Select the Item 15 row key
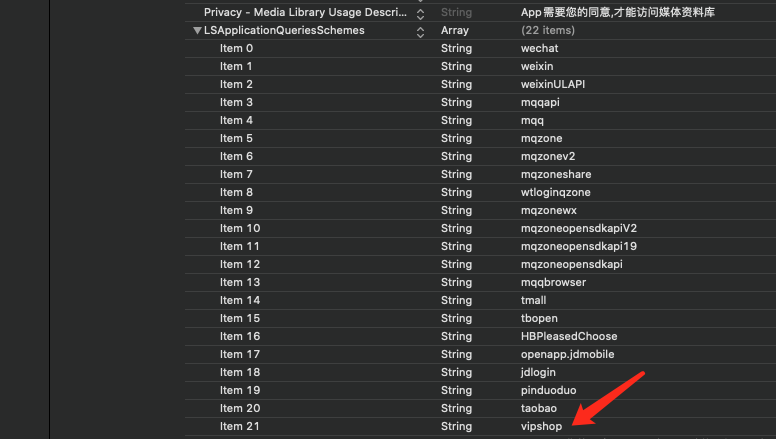The height and width of the screenshot is (439, 776). 240,318
